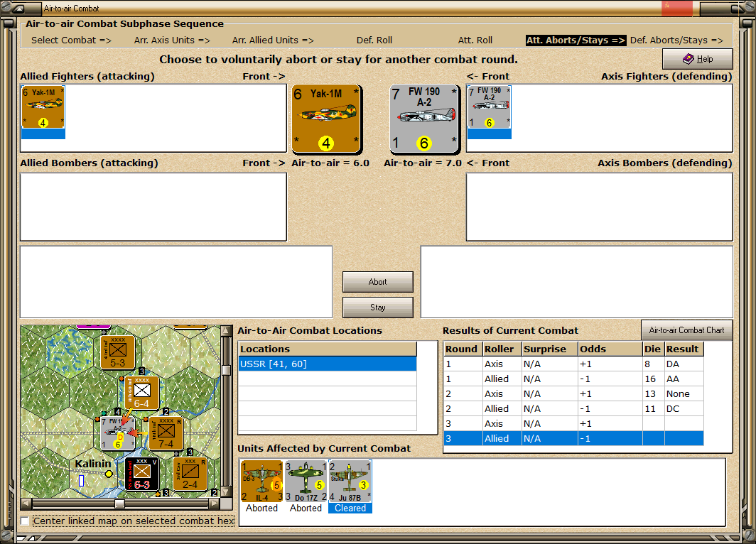This screenshot has width=756, height=544.
Task: Click the Odds column header in results table
Action: click(610, 349)
